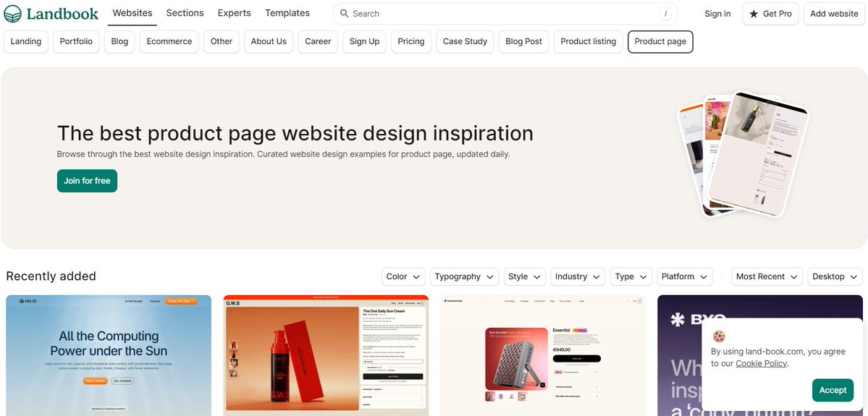The image size is (868, 416).
Task: Click the Get Pro button
Action: 770,14
